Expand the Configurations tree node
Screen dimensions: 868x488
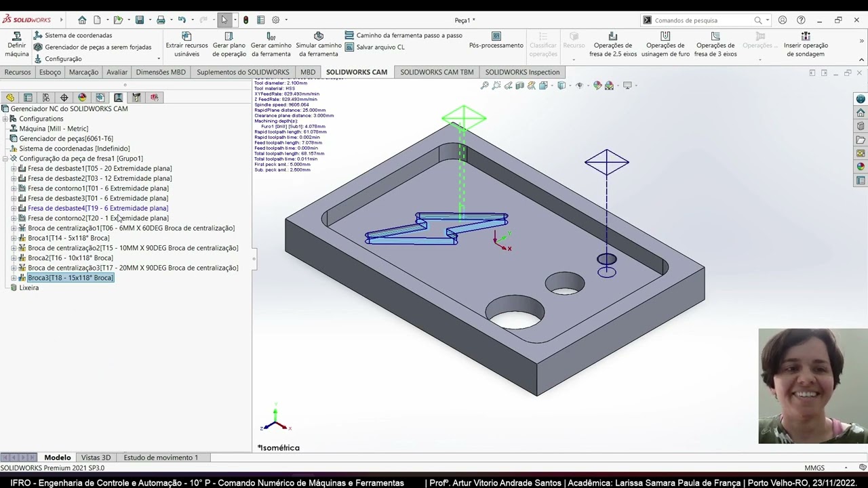(x=5, y=119)
